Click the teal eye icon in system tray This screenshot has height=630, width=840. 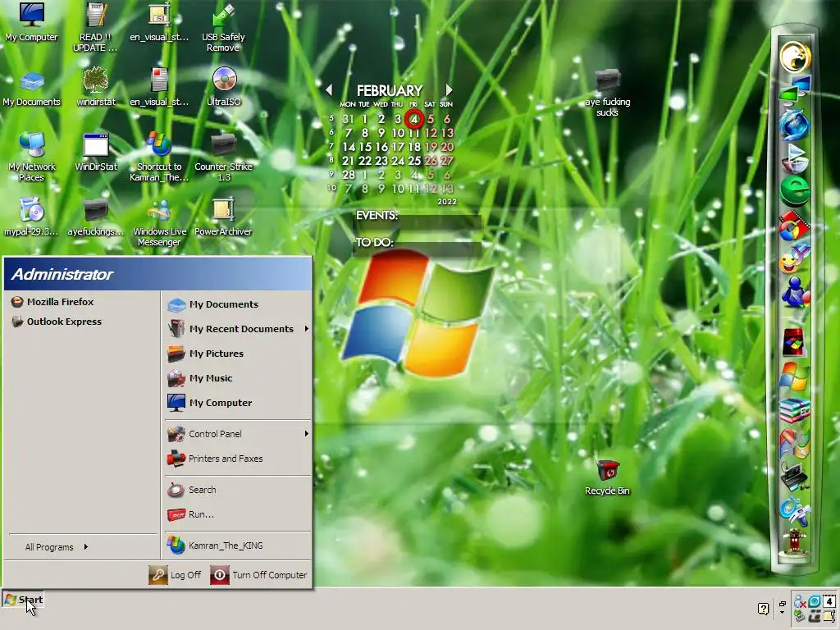pos(815,601)
